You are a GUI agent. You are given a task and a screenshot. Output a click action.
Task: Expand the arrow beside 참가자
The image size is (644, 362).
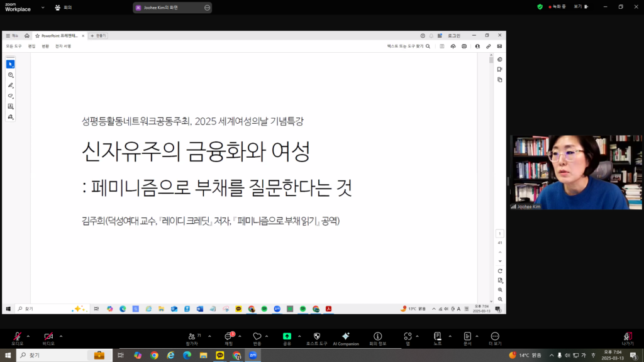point(209,336)
